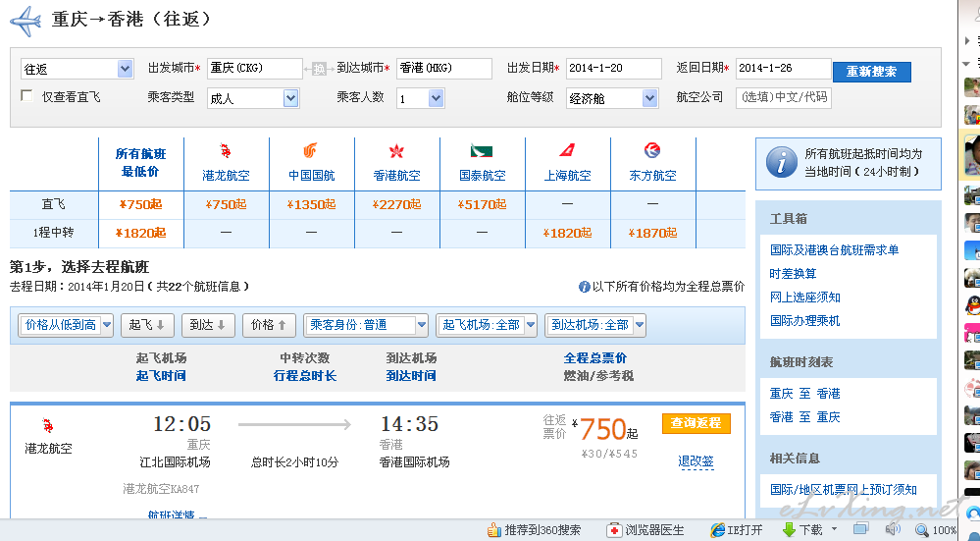Swap departure and arrival cities

point(320,70)
